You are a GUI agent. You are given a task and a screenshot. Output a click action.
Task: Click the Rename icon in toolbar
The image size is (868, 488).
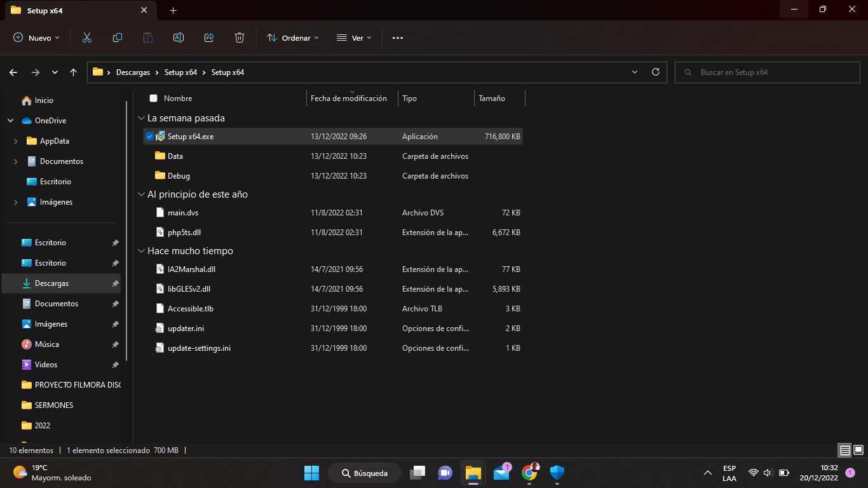pyautogui.click(x=179, y=38)
